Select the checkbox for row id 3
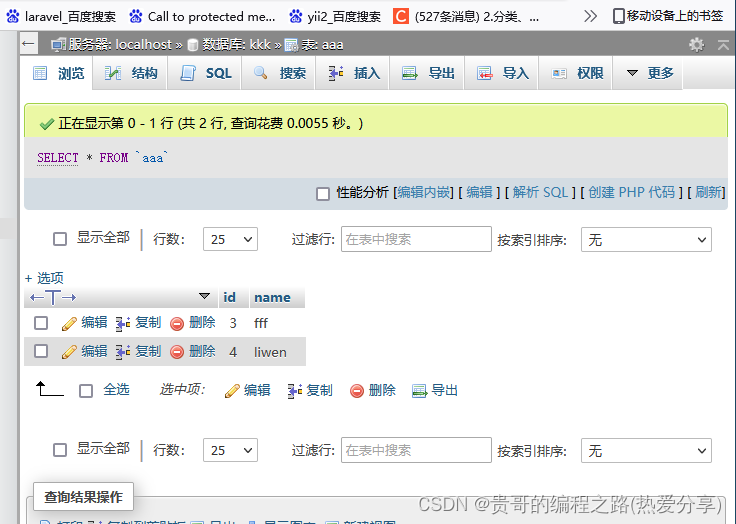 pos(41,323)
